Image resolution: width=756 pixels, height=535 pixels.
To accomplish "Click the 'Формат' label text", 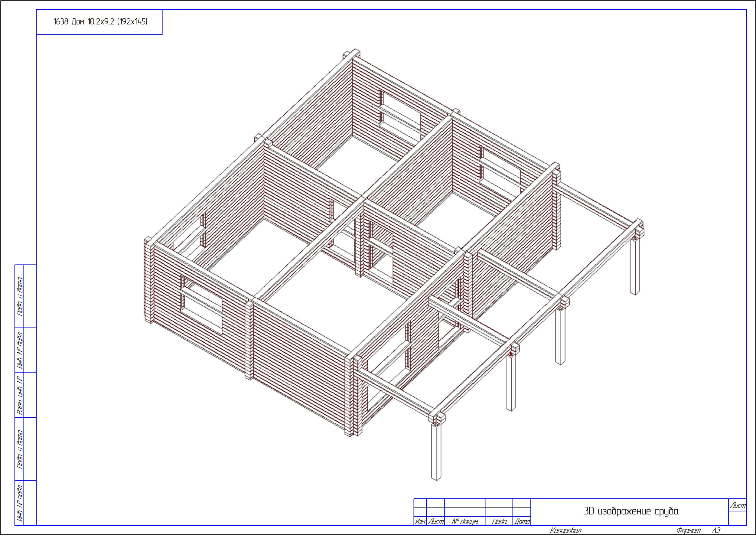I will 688,530.
